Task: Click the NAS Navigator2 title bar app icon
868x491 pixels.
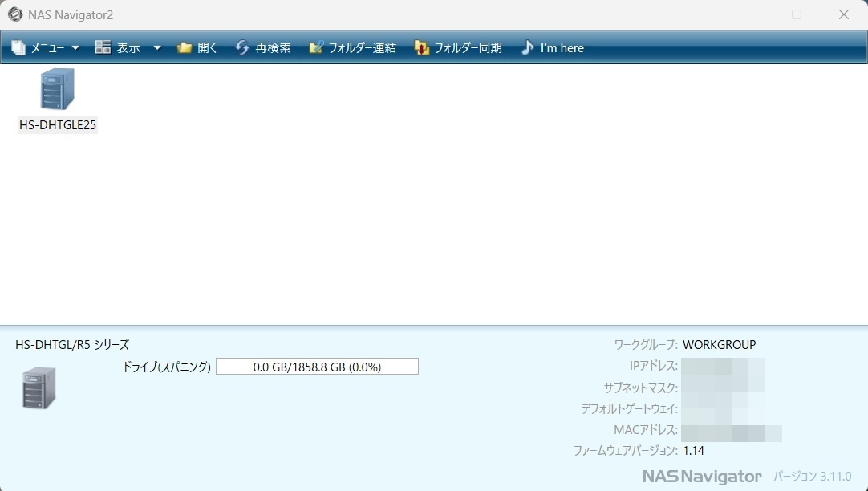Action: [15, 14]
